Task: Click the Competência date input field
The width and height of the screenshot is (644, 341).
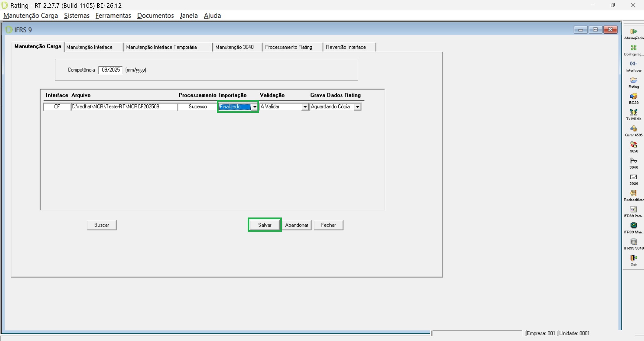Action: pyautogui.click(x=111, y=70)
